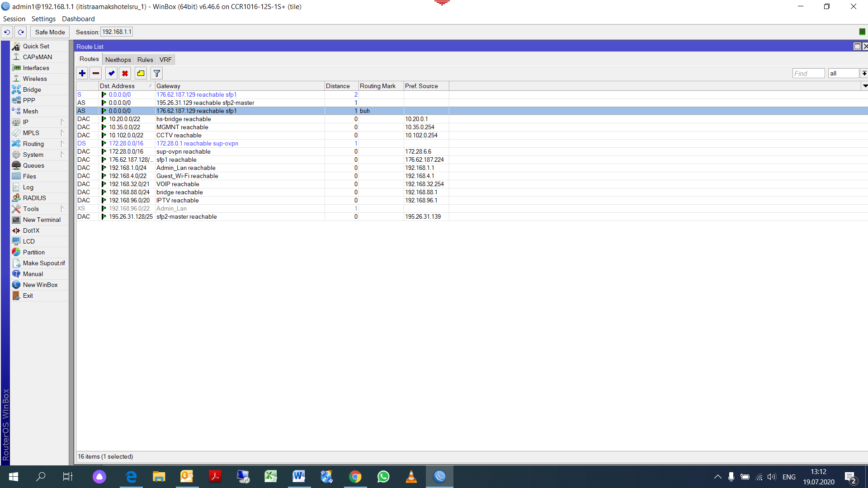Expand the MPLS submenu
The image size is (868, 488).
[39, 133]
